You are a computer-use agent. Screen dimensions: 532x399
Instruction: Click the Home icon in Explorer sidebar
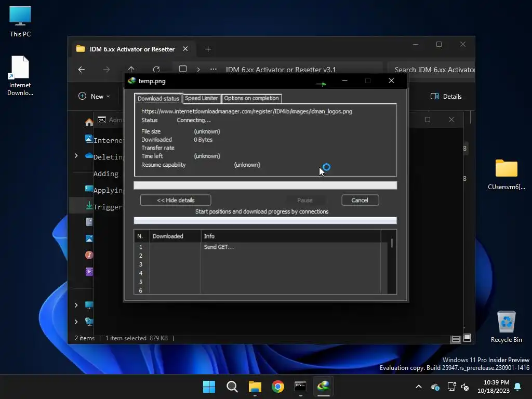(x=89, y=123)
